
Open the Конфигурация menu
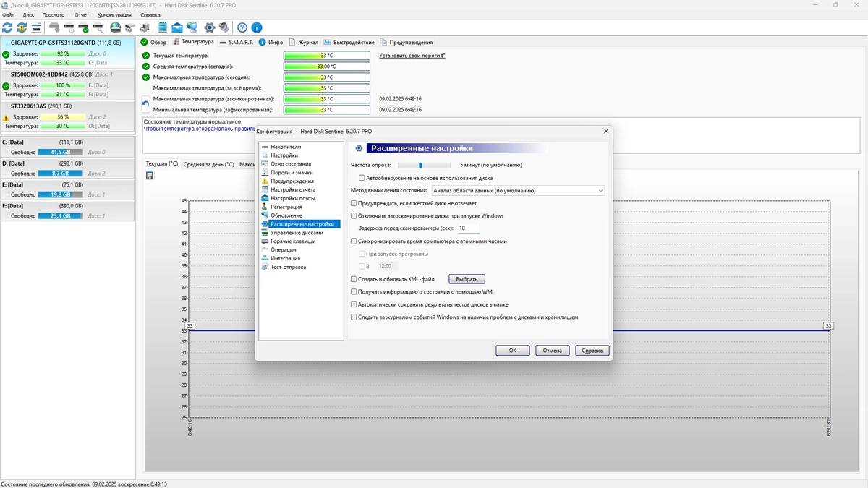pos(114,14)
